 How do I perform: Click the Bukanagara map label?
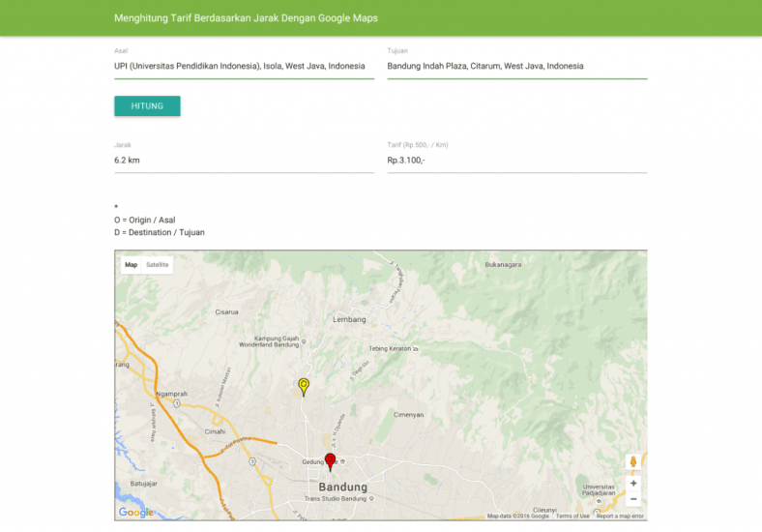coord(503,264)
